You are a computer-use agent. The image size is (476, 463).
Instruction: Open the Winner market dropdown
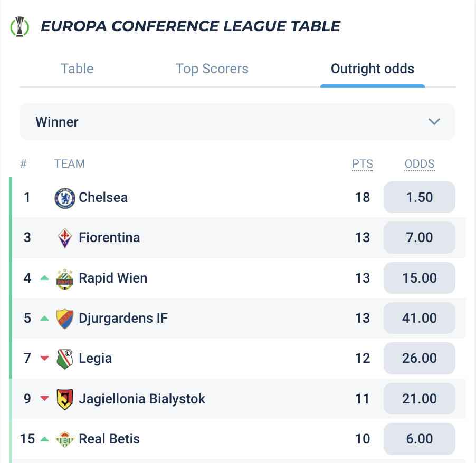pyautogui.click(x=237, y=122)
